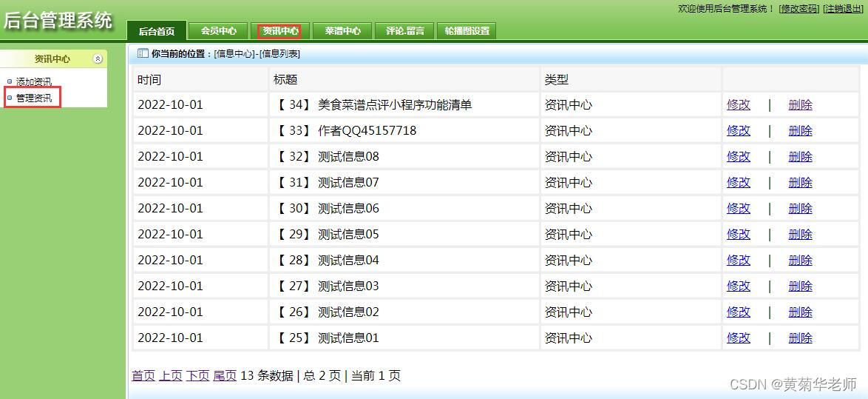Click 删除 on the 测试信息02 row
Image resolution: width=868 pixels, height=399 pixels.
point(801,312)
